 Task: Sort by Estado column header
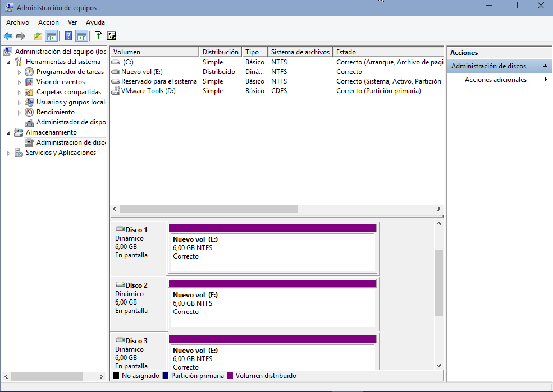coord(388,52)
